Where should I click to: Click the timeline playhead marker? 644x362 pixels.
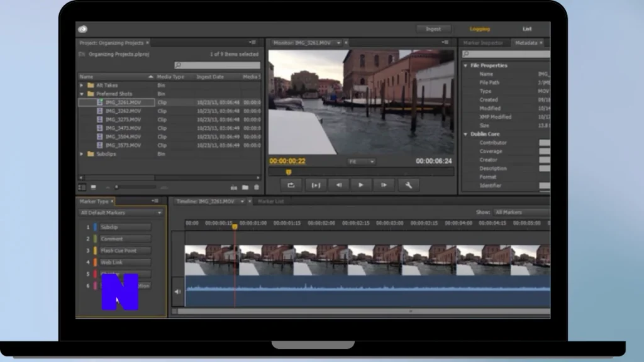click(235, 226)
